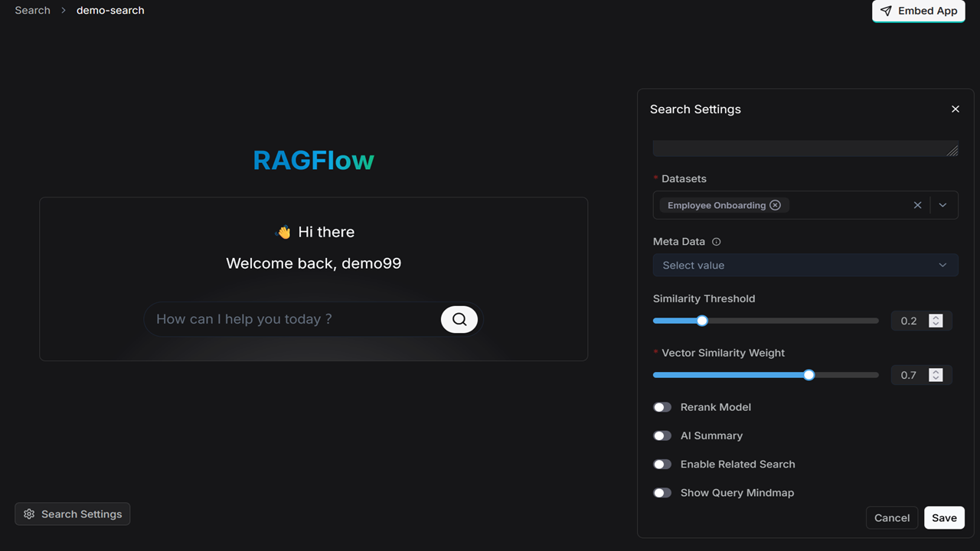Viewport: 980px width, 551px height.
Task: Click the description text area above Datasets
Action: point(805,148)
